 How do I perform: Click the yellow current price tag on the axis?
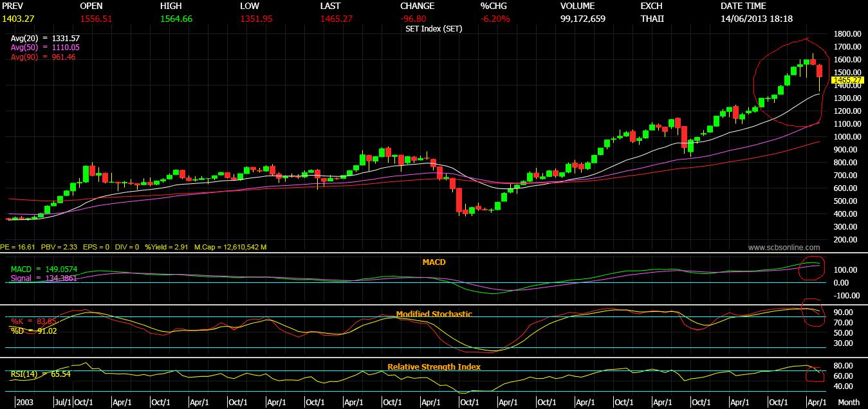(x=848, y=80)
